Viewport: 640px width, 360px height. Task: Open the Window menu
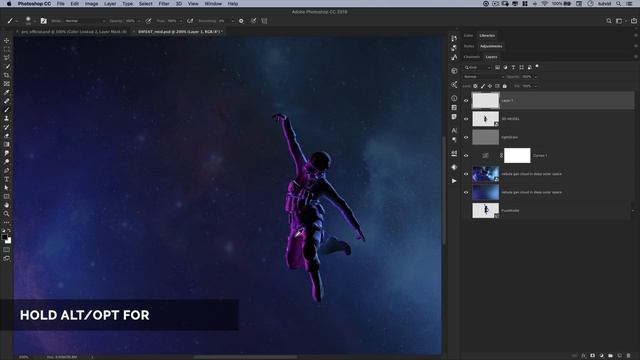pyautogui.click(x=213, y=4)
